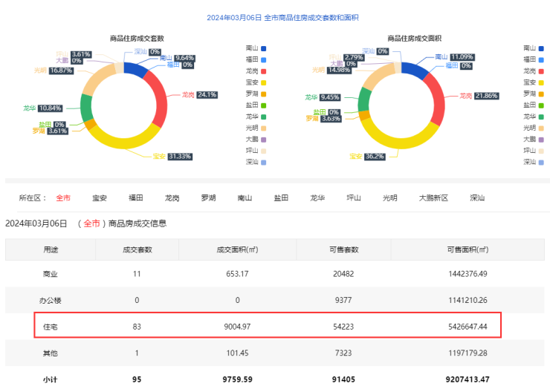Switch to the 深山 district tab
550x392 pixels.
click(477, 198)
